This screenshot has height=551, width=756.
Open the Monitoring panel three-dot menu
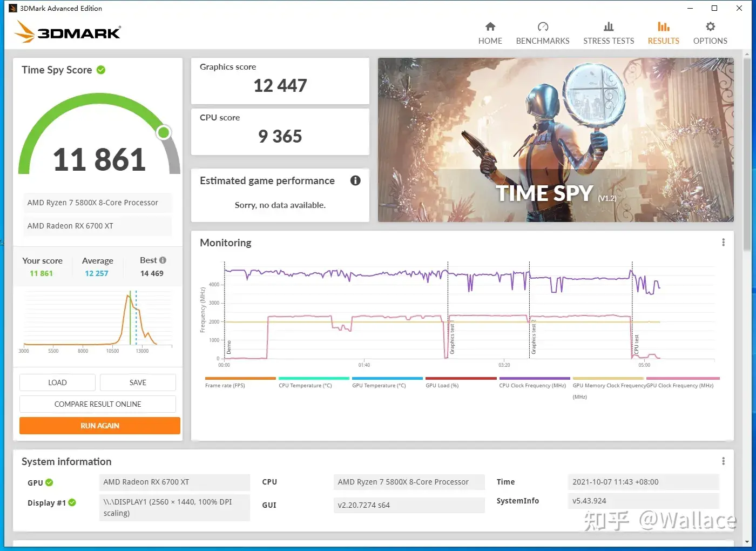(x=723, y=243)
